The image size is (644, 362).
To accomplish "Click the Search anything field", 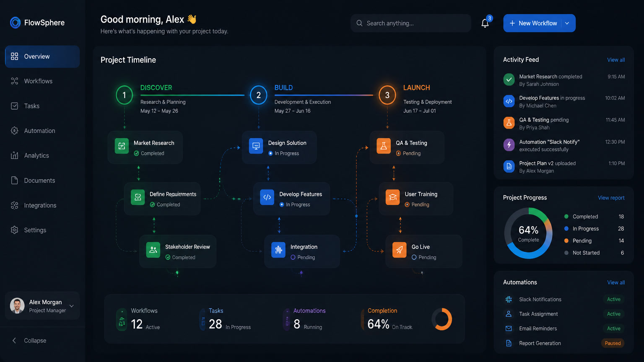I will pyautogui.click(x=411, y=23).
